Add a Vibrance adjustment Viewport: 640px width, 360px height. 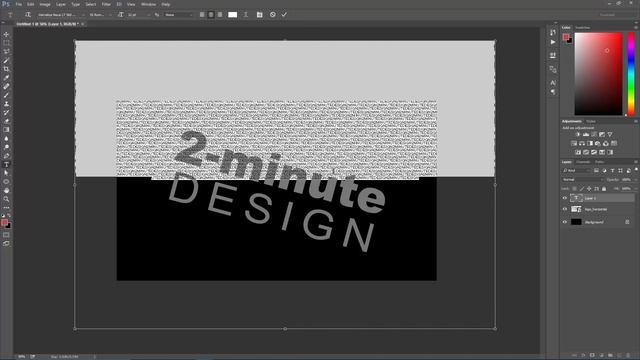tap(610, 134)
